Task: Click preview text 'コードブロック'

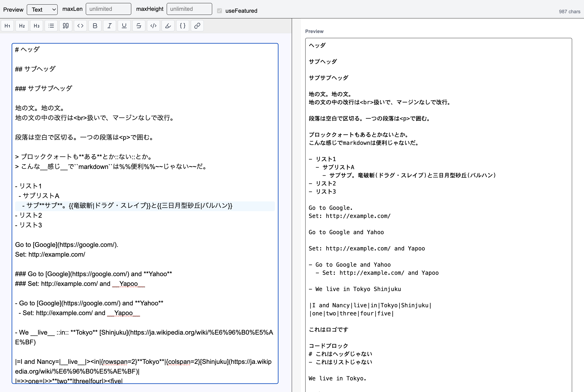Action: coord(329,346)
